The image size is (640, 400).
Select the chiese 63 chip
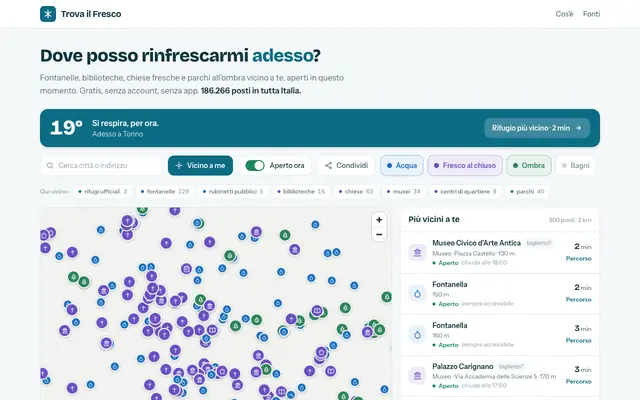[x=356, y=191]
